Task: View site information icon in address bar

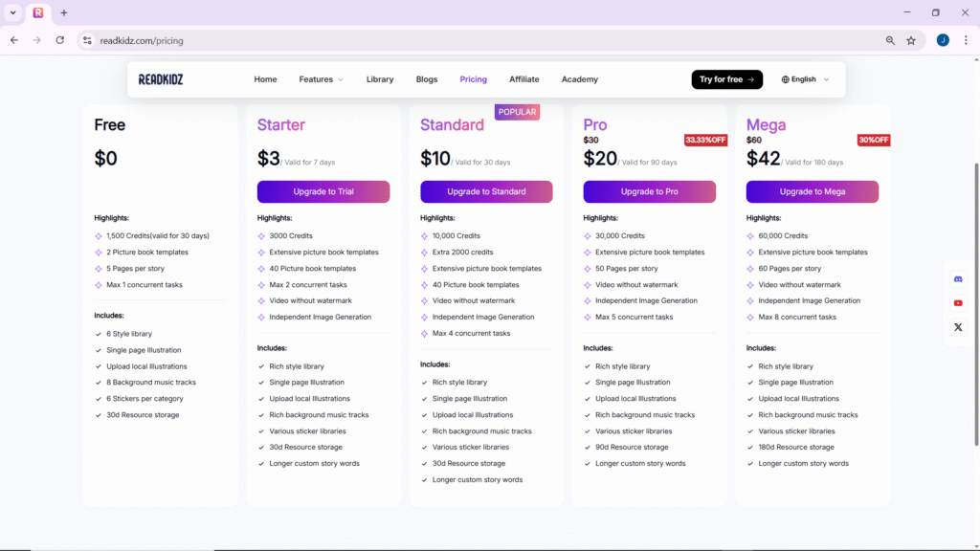Action: tap(87, 40)
